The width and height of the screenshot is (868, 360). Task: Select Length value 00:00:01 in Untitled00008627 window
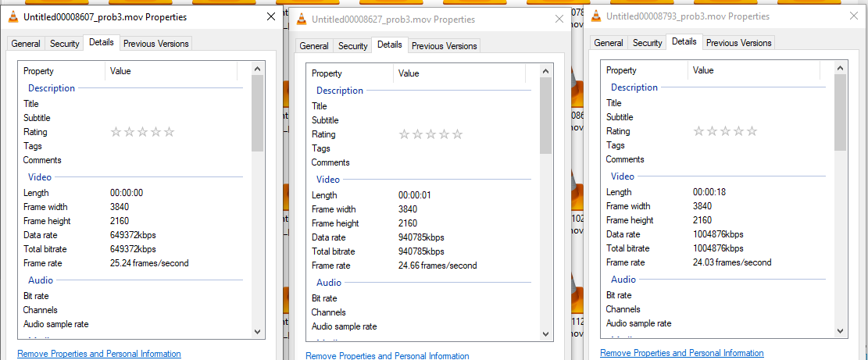415,195
